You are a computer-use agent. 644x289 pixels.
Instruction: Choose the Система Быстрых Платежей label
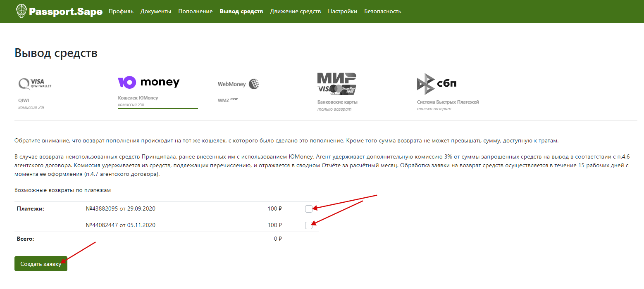[x=448, y=102]
